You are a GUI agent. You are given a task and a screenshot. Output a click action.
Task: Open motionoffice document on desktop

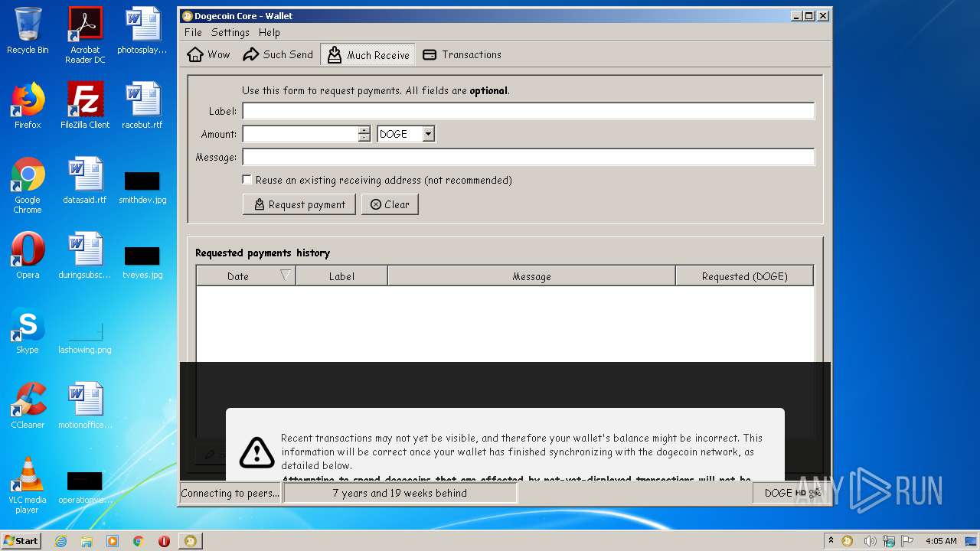point(85,406)
